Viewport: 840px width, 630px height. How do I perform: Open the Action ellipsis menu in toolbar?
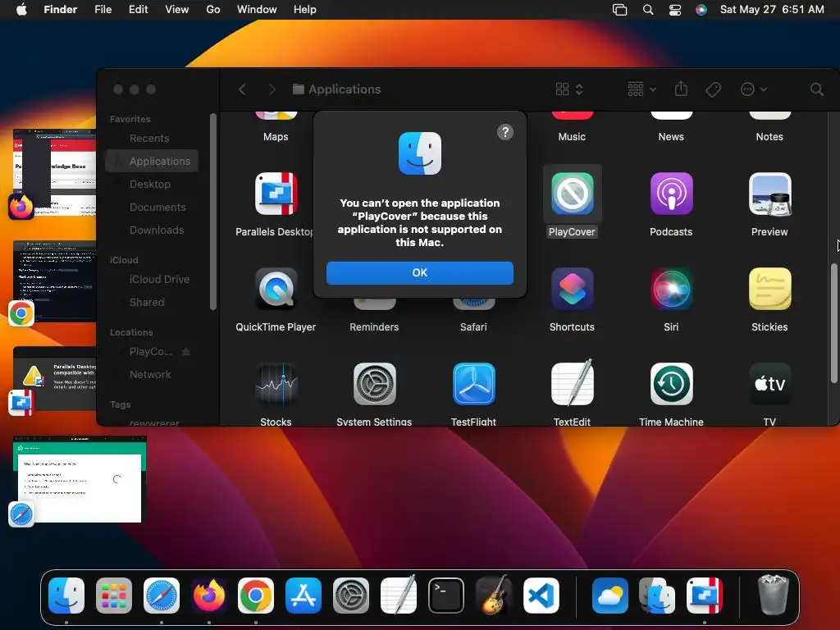pos(753,89)
